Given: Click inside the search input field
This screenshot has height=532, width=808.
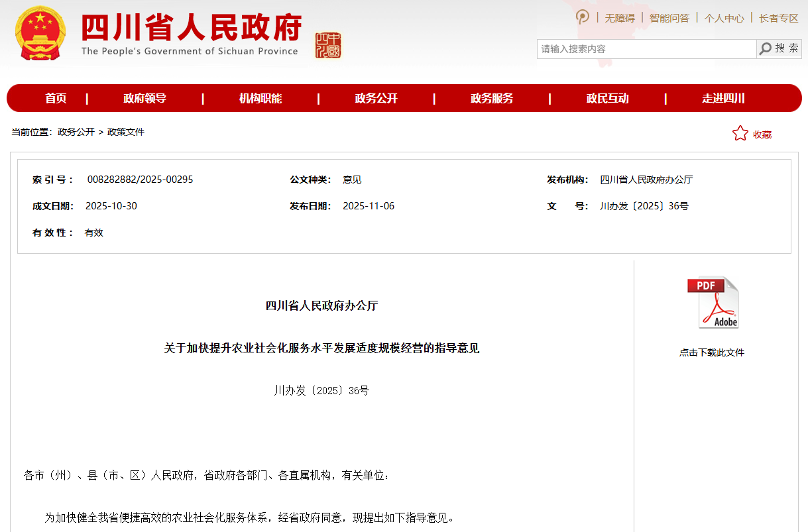Looking at the screenshot, I should click(x=646, y=48).
